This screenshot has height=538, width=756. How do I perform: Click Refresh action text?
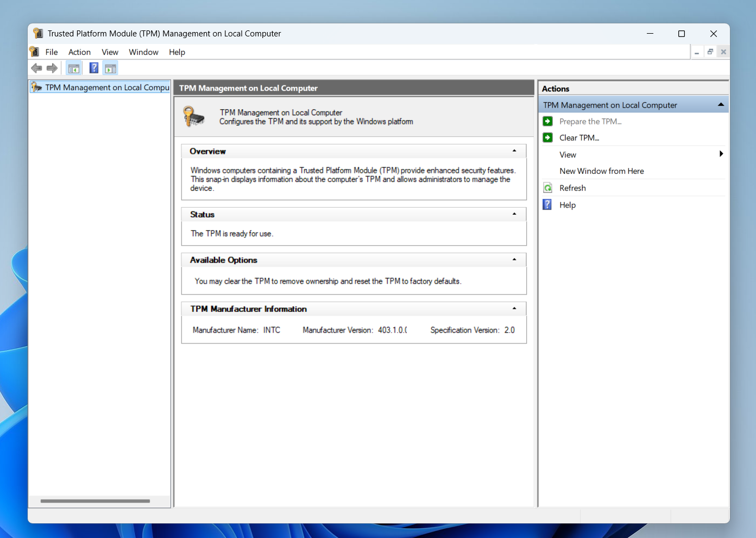572,188
